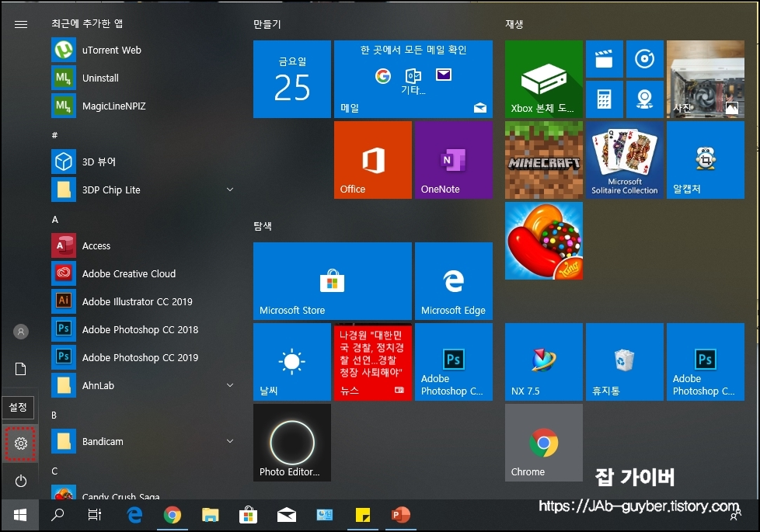Click the 재생 tile group title
Screen dimensions: 760x532
(514, 24)
